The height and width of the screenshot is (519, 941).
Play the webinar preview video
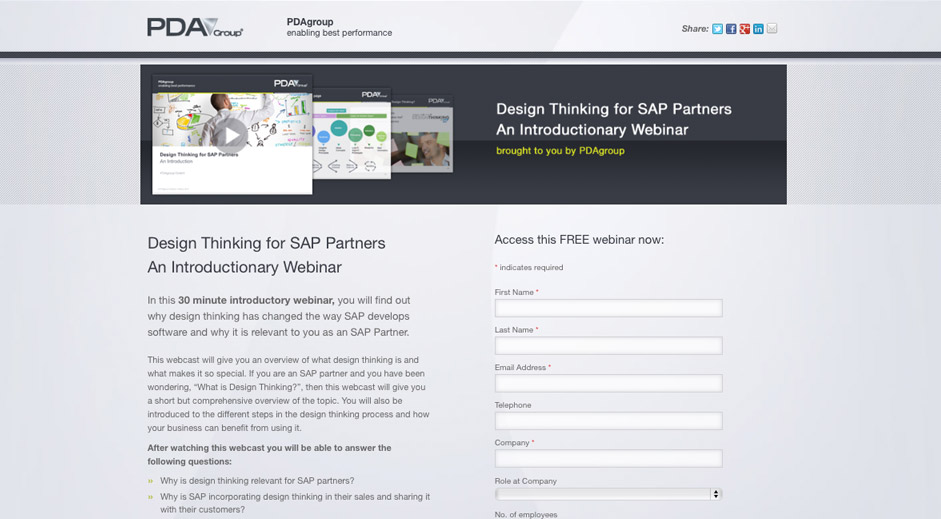231,135
